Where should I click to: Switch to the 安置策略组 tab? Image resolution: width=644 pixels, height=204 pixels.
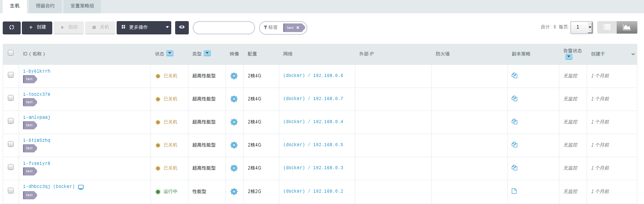pos(82,6)
